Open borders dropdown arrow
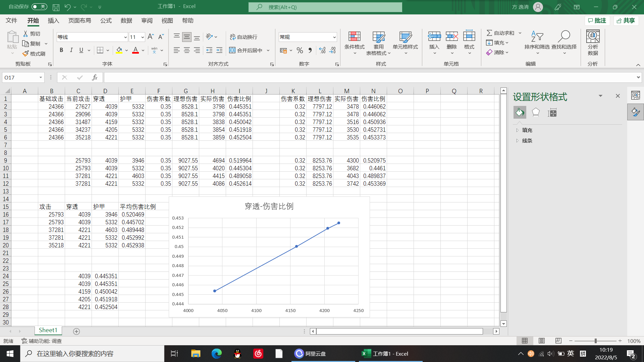The height and width of the screenshot is (362, 644). coord(108,50)
